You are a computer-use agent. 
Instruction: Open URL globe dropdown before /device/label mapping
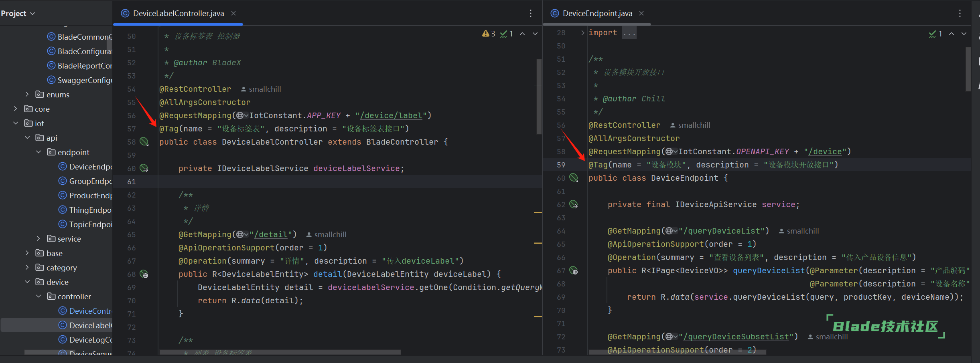coord(242,115)
